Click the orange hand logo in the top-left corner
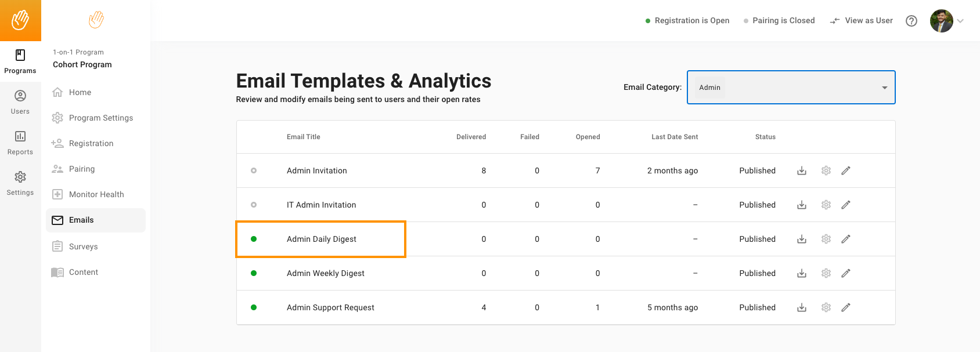This screenshot has height=352, width=980. [20, 20]
